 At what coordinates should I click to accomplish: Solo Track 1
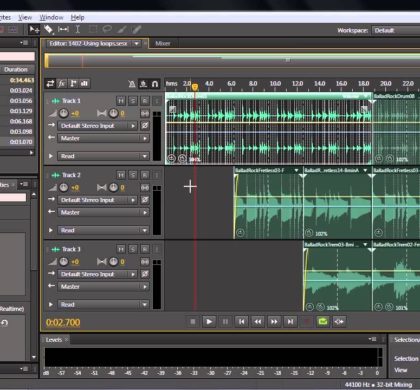(133, 100)
